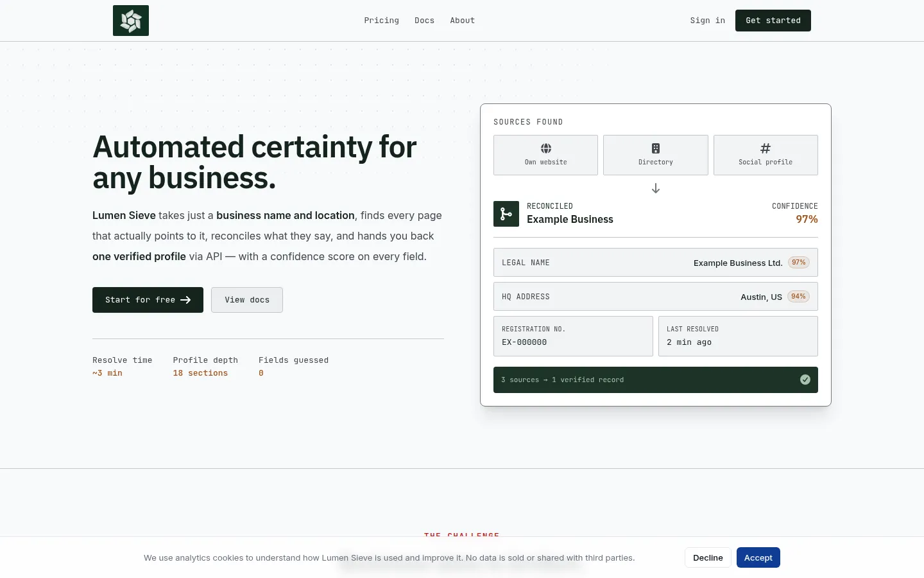Click 'Automated certainty for any business.' headline
Viewport: 924px width, 578px height.
(255, 162)
